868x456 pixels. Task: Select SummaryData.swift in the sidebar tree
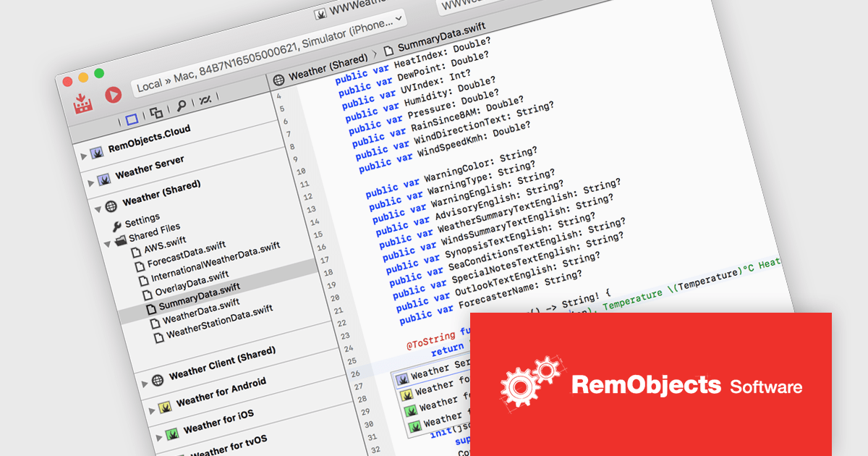[x=200, y=297]
